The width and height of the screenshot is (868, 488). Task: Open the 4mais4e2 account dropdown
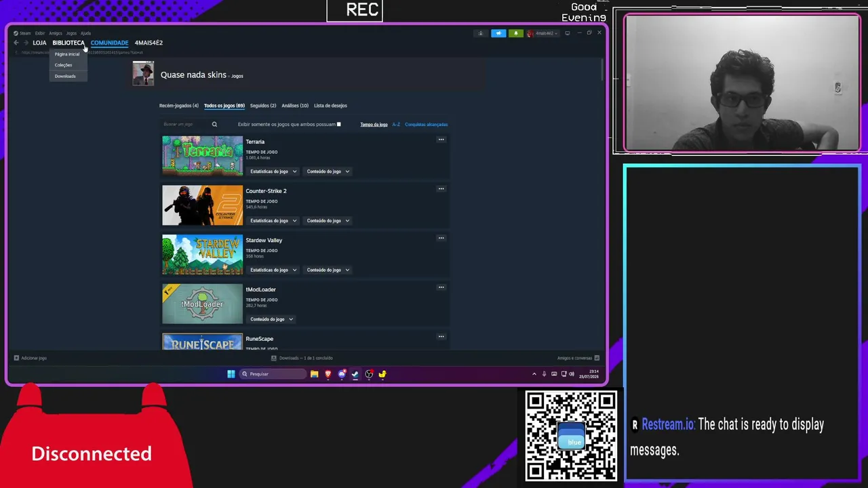[543, 33]
